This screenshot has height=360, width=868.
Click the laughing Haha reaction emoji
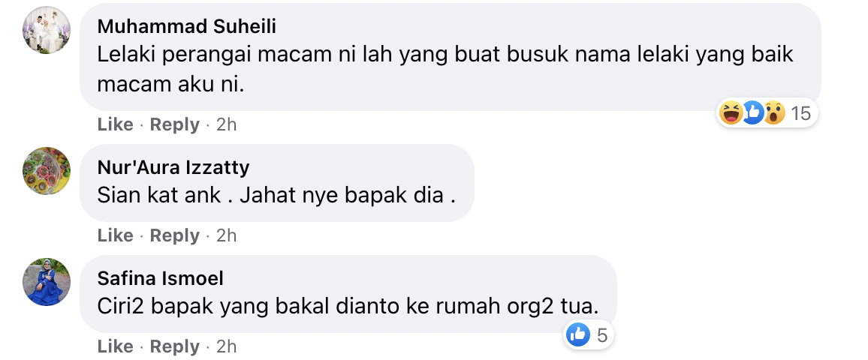coord(731,113)
